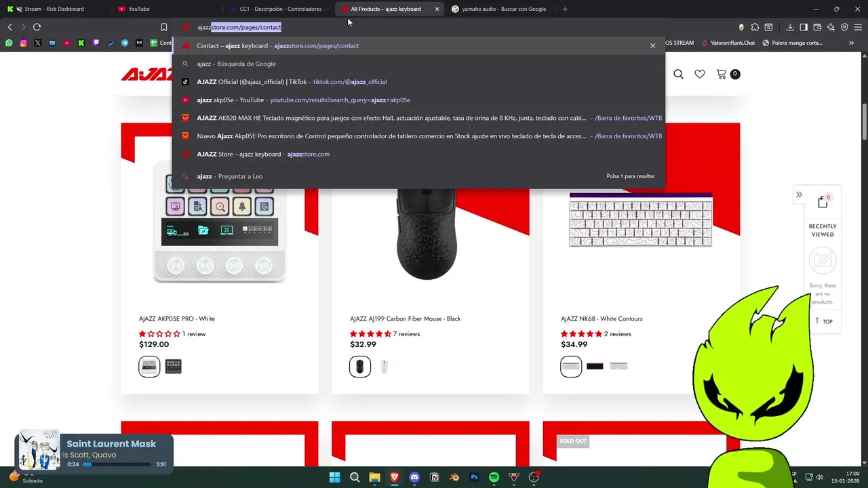Open File Explorer from the taskbar
Screen dimensions: 868x488
[374, 477]
